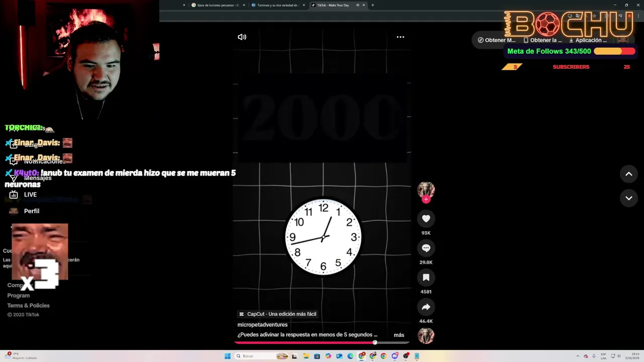This screenshot has width=644, height=362.
Task: Open OBS Studio from the taskbar
Action: tap(406, 356)
